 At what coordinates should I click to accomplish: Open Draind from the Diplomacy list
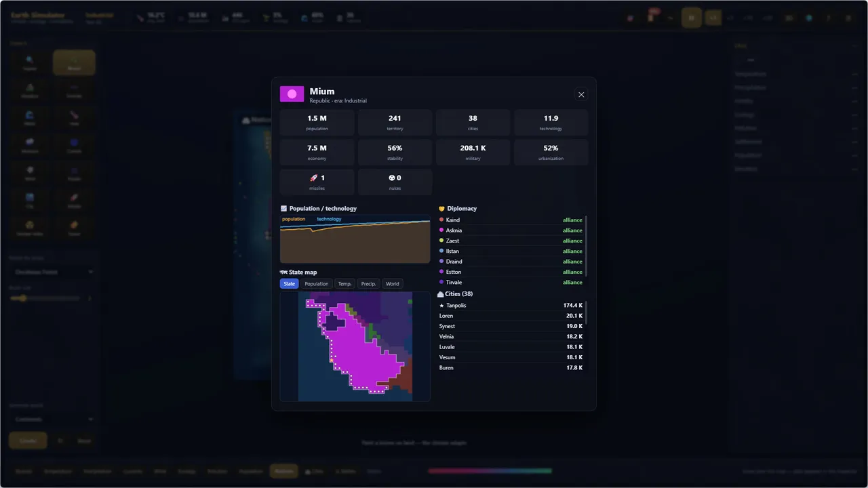511,262
